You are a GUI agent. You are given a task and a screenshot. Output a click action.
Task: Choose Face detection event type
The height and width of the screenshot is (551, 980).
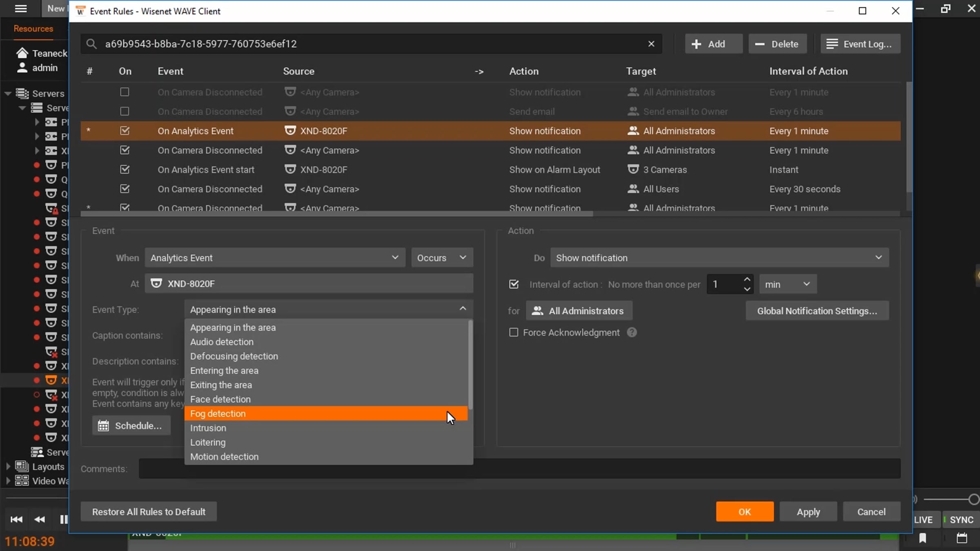click(326, 399)
